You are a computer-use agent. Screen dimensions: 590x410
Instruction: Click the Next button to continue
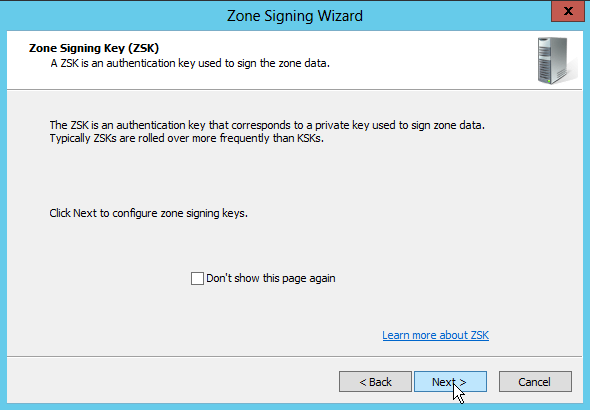click(x=450, y=382)
